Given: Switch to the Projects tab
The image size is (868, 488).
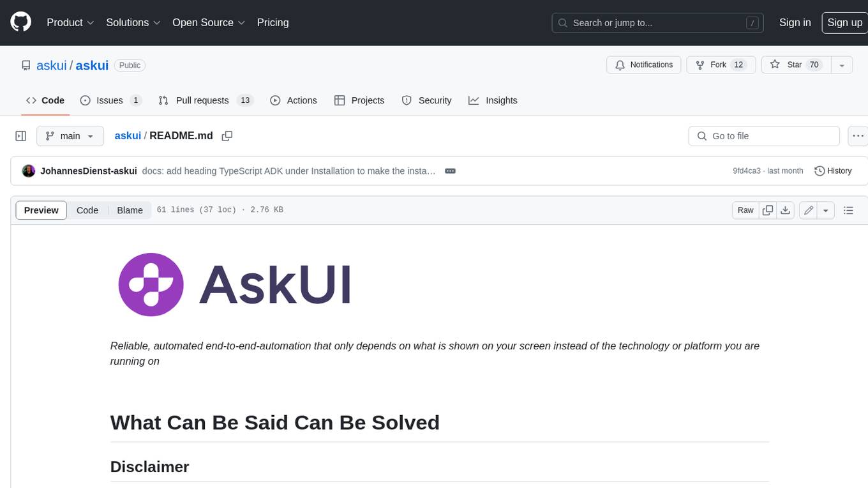Looking at the screenshot, I should click(359, 100).
